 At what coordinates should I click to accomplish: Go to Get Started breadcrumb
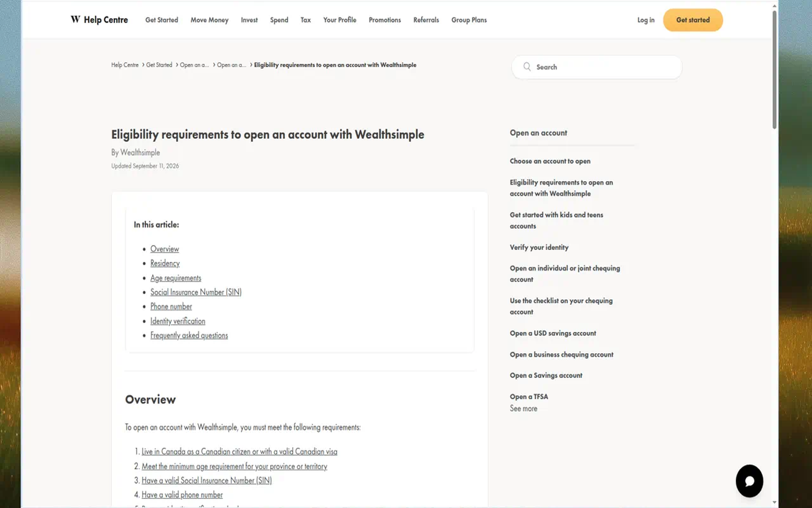click(x=159, y=65)
